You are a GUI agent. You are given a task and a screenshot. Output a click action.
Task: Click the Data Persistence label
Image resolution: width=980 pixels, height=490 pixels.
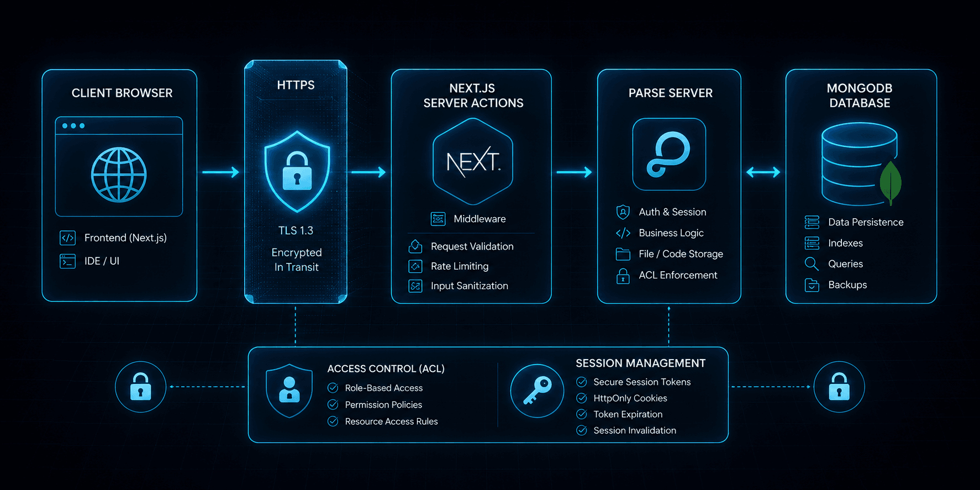(866, 223)
